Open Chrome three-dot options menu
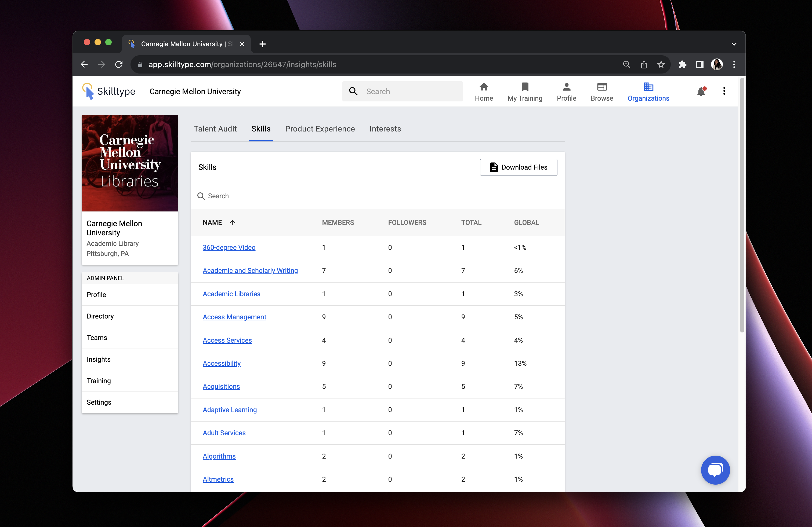812x527 pixels. coord(734,64)
